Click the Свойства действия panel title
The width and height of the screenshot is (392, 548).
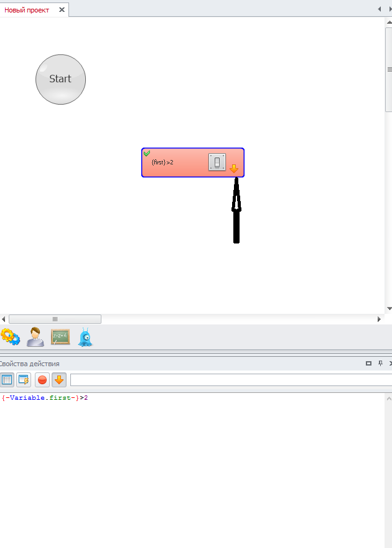click(x=29, y=364)
